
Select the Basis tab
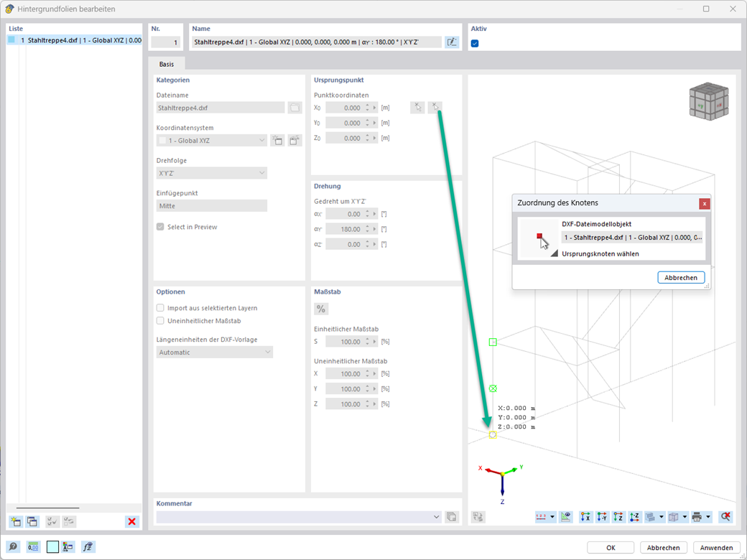click(166, 64)
